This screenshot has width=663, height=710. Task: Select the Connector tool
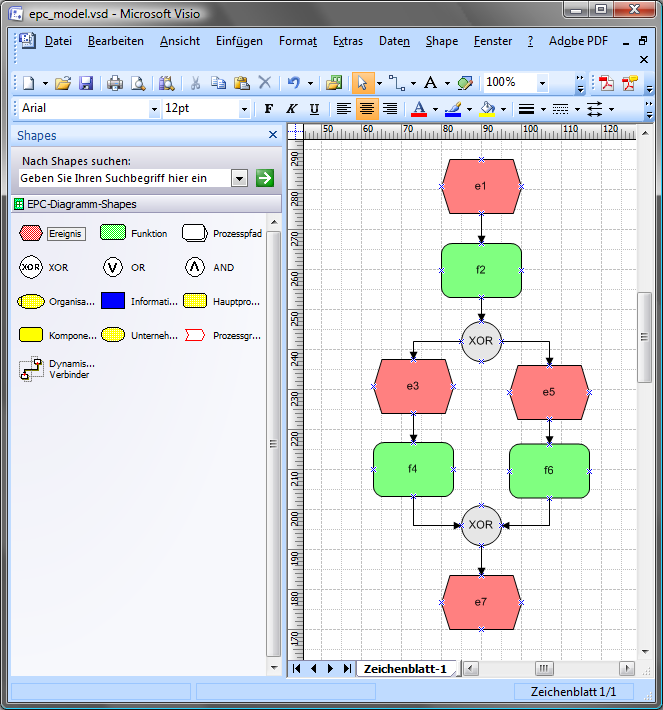pyautogui.click(x=397, y=83)
